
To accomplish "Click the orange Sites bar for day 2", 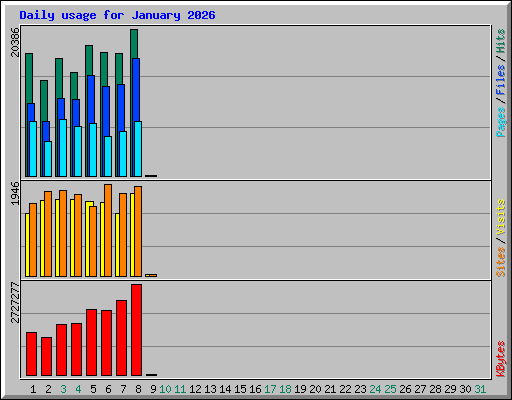I will [48, 234].
